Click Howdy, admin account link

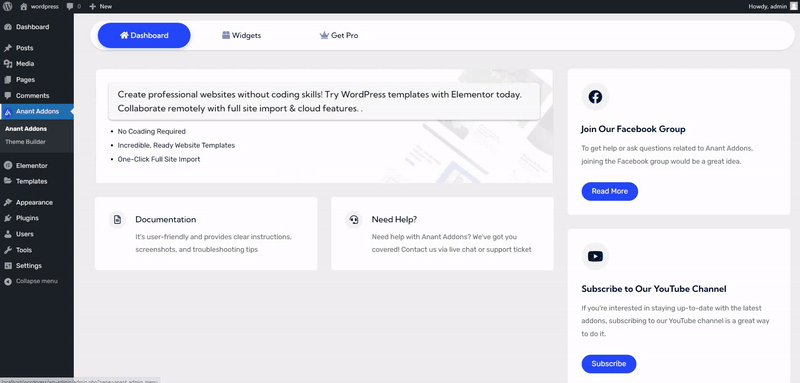point(767,7)
